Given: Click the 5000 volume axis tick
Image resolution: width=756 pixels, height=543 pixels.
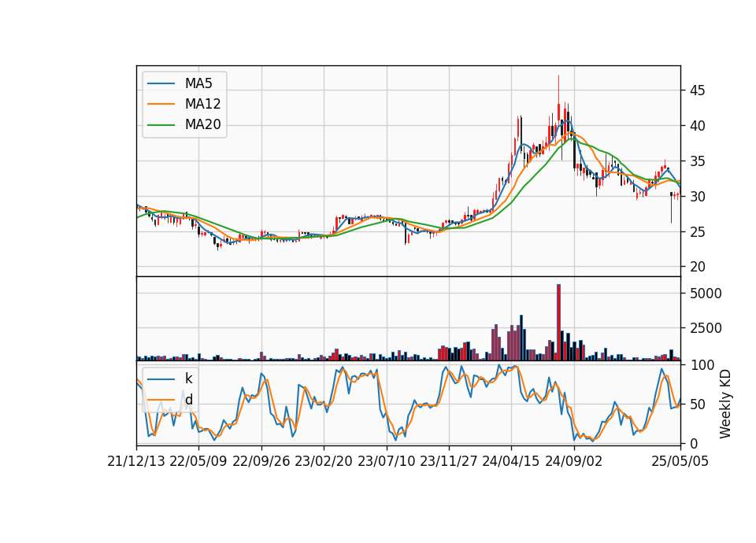Looking at the screenshot, I should coord(706,294).
